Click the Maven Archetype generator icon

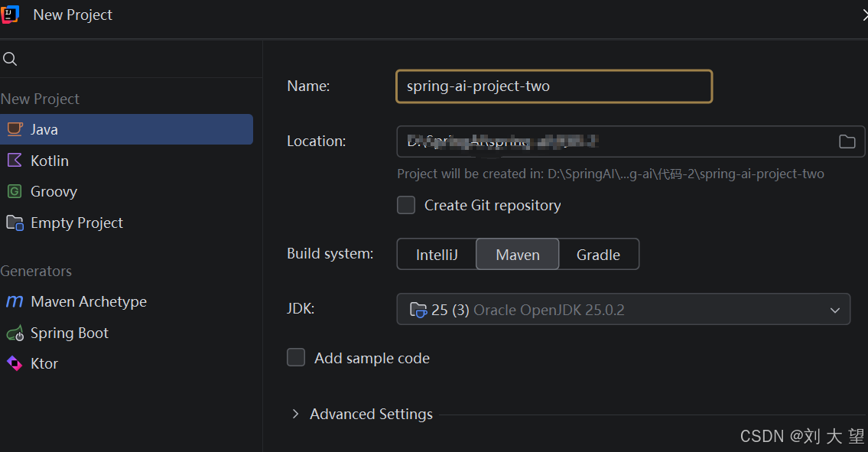click(15, 301)
